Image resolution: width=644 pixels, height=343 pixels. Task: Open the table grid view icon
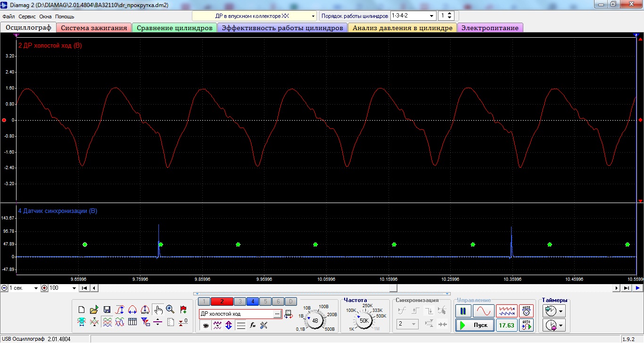click(132, 322)
